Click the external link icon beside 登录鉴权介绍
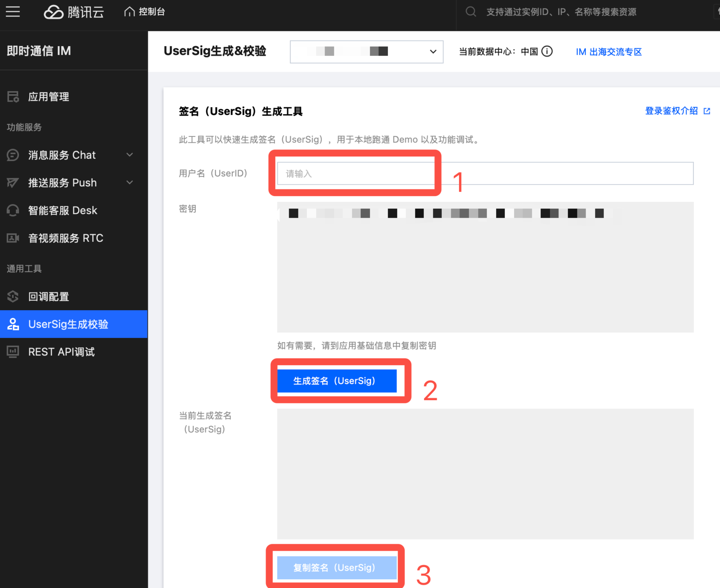This screenshot has width=720, height=588. click(x=707, y=111)
